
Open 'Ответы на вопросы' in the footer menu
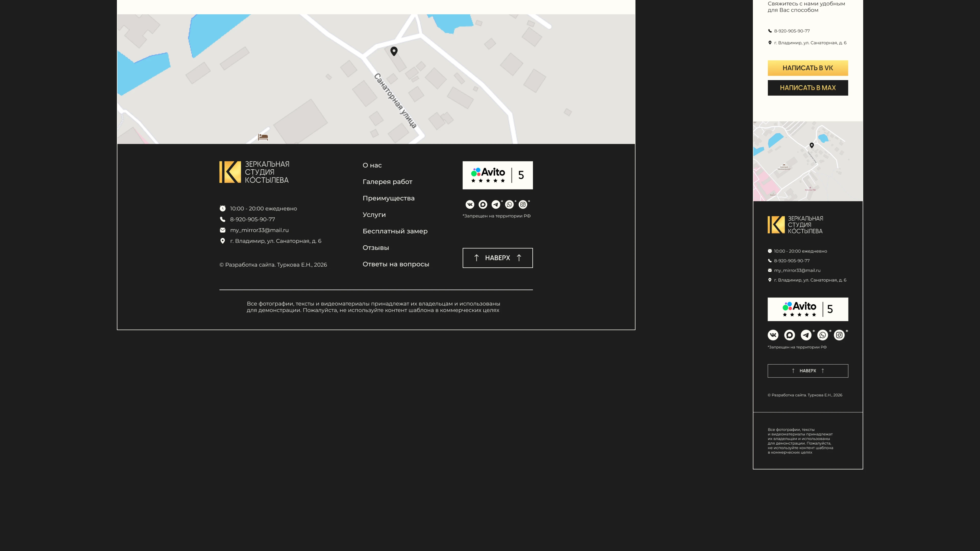click(x=396, y=264)
